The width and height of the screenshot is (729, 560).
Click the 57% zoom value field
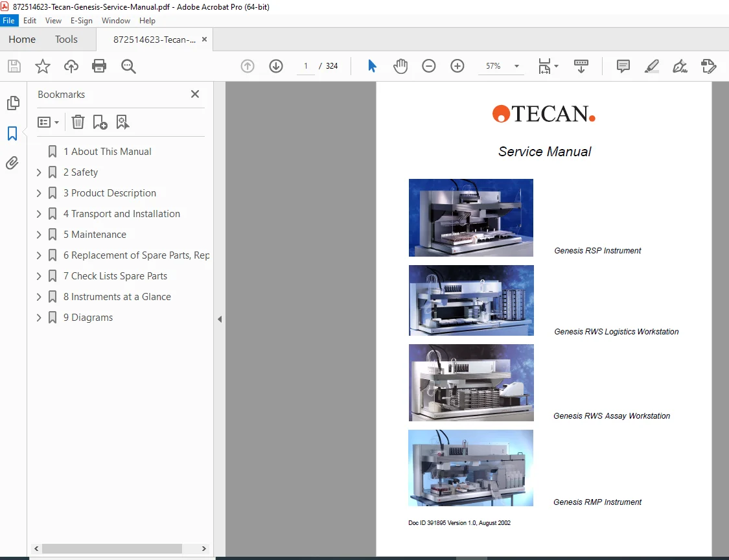pyautogui.click(x=493, y=66)
